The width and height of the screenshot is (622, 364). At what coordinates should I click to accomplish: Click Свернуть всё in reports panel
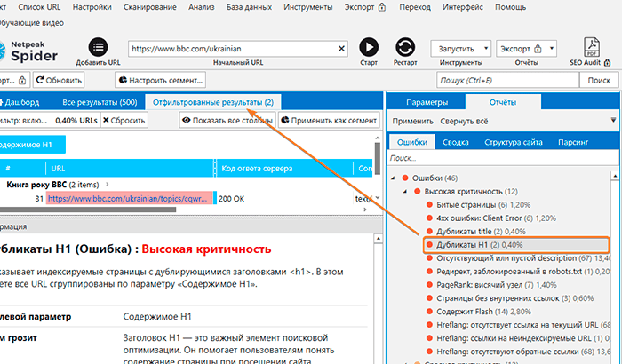pos(464,121)
